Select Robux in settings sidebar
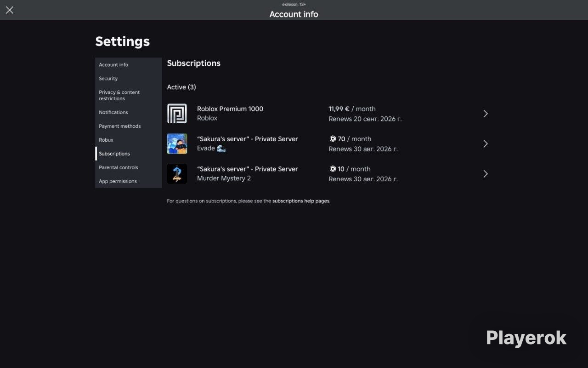The height and width of the screenshot is (368, 588). [x=129, y=140]
